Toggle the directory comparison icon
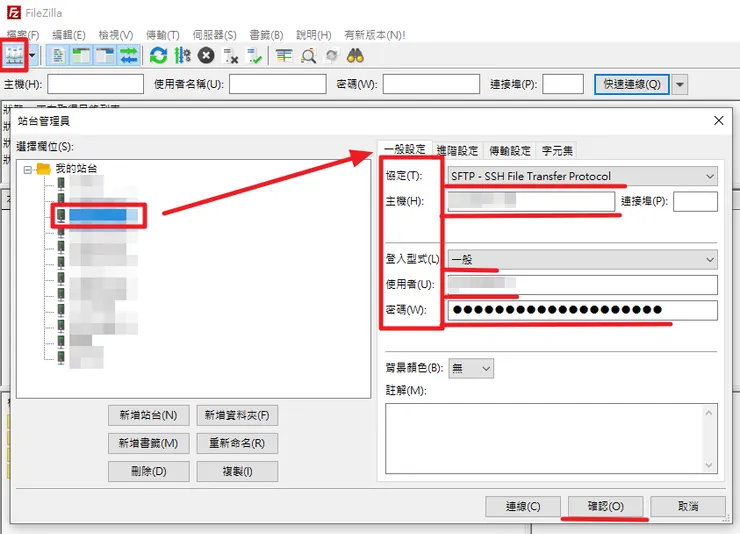 click(x=308, y=56)
